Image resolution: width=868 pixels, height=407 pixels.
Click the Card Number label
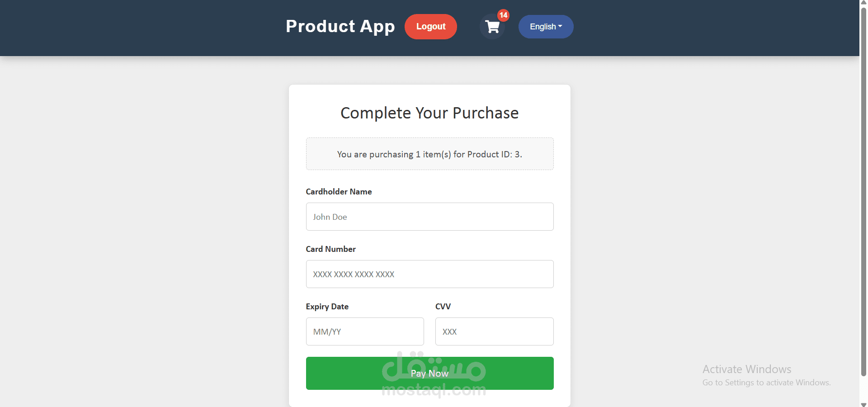click(330, 249)
